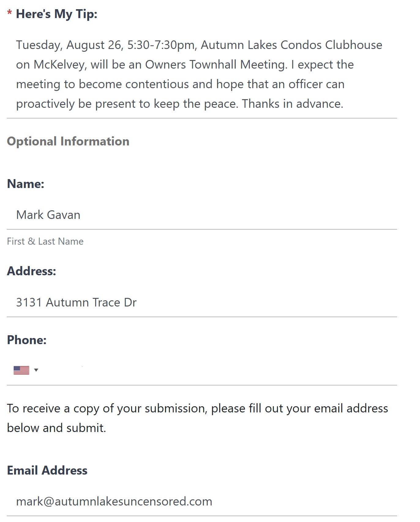Click the "First & Last Name" hint text

coord(45,241)
